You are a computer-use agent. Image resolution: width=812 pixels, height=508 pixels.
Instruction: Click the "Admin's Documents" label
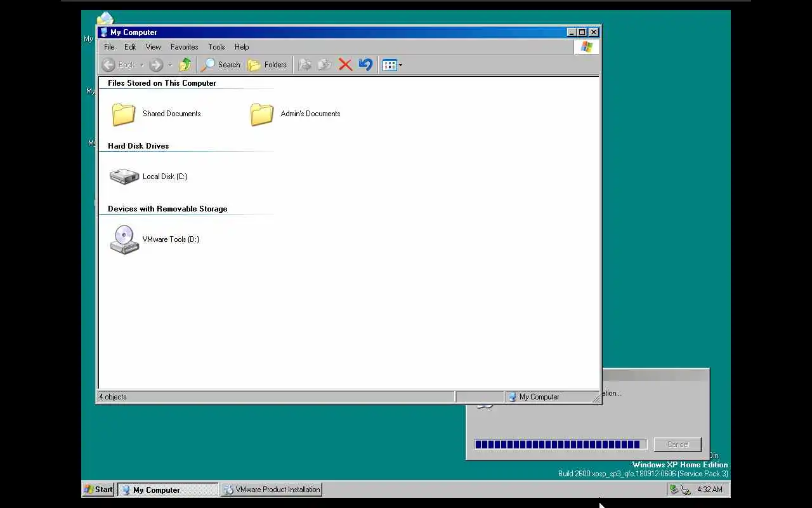pos(310,114)
